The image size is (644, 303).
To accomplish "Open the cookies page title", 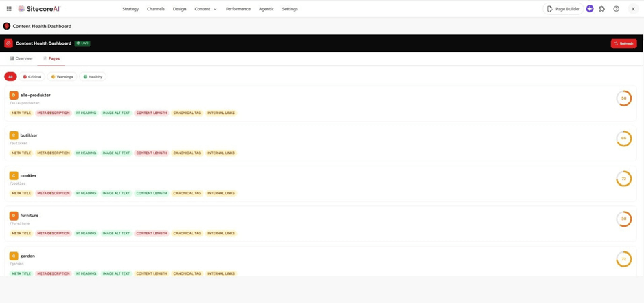I will pos(28,176).
